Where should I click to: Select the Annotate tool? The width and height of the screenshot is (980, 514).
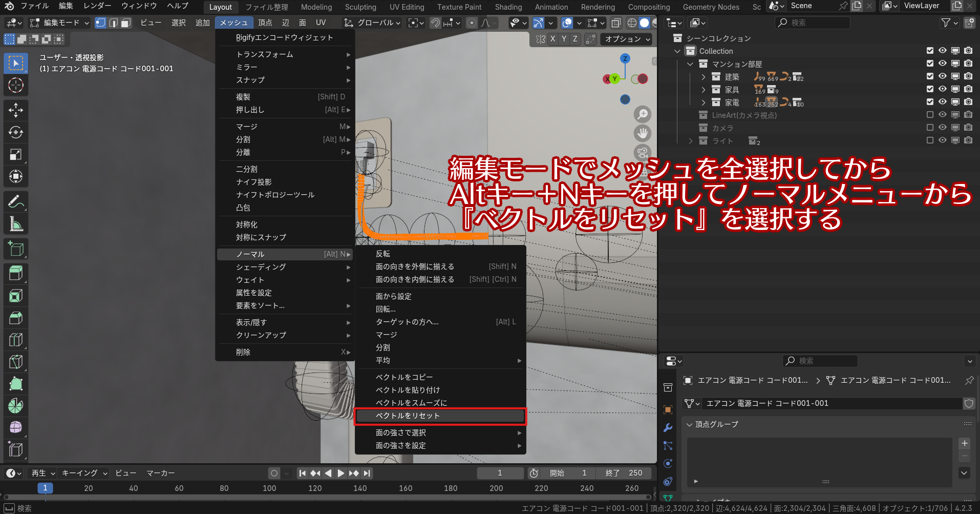pos(16,201)
